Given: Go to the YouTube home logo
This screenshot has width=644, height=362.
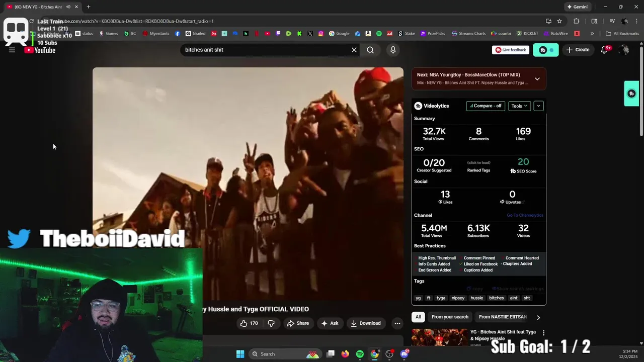Looking at the screenshot, I should [x=40, y=50].
